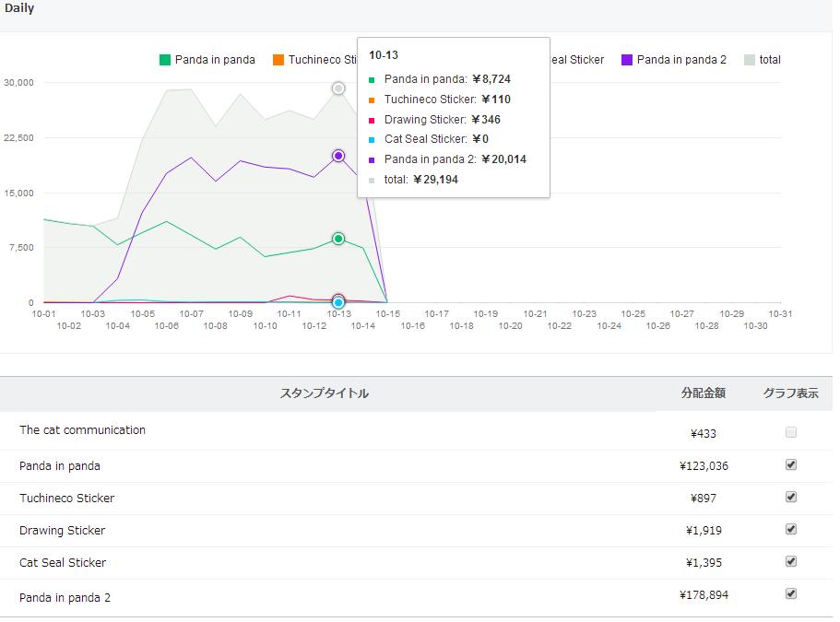840x622 pixels.
Task: Uncheck graph display for Panda in panda 2
Action: click(791, 593)
